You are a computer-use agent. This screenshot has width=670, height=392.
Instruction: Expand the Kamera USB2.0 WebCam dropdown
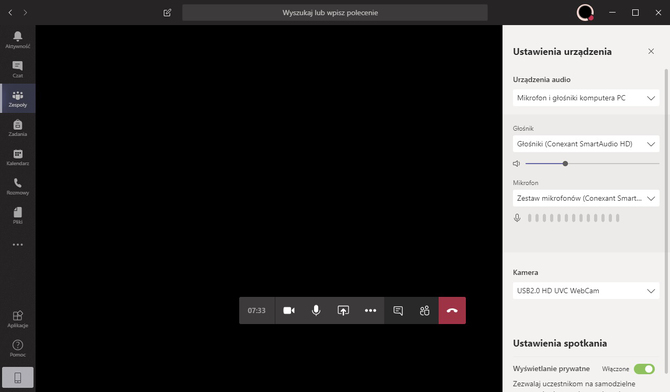point(586,291)
